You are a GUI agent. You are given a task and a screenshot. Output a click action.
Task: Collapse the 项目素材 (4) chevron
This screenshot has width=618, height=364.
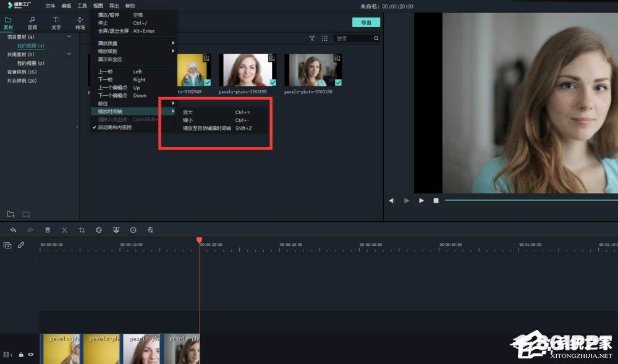69,36
